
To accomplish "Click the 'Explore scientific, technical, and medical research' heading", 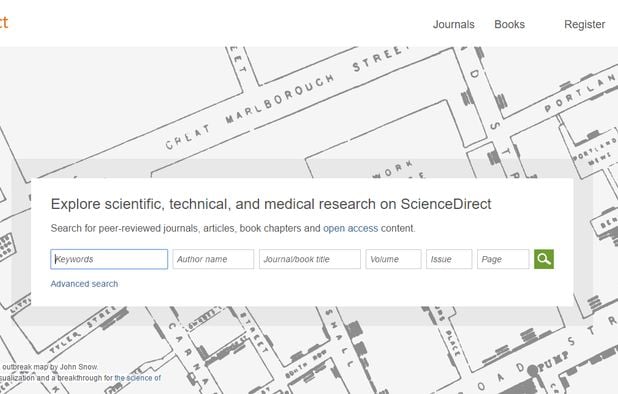I will click(271, 204).
